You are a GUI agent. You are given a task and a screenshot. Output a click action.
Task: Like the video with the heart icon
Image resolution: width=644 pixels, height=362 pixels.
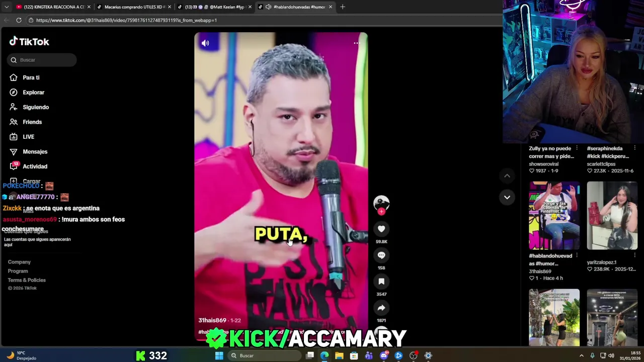point(381,229)
